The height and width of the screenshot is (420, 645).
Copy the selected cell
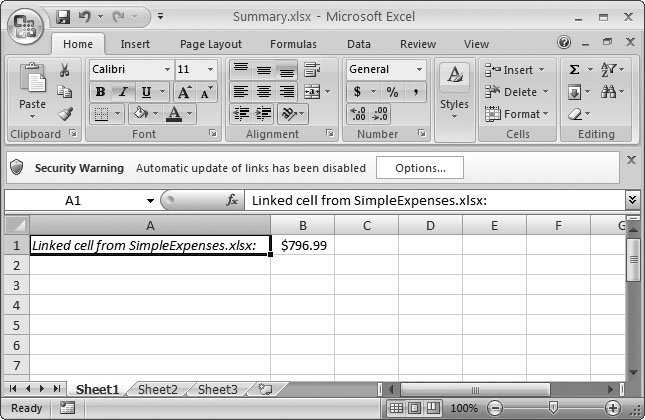pyautogui.click(x=65, y=92)
